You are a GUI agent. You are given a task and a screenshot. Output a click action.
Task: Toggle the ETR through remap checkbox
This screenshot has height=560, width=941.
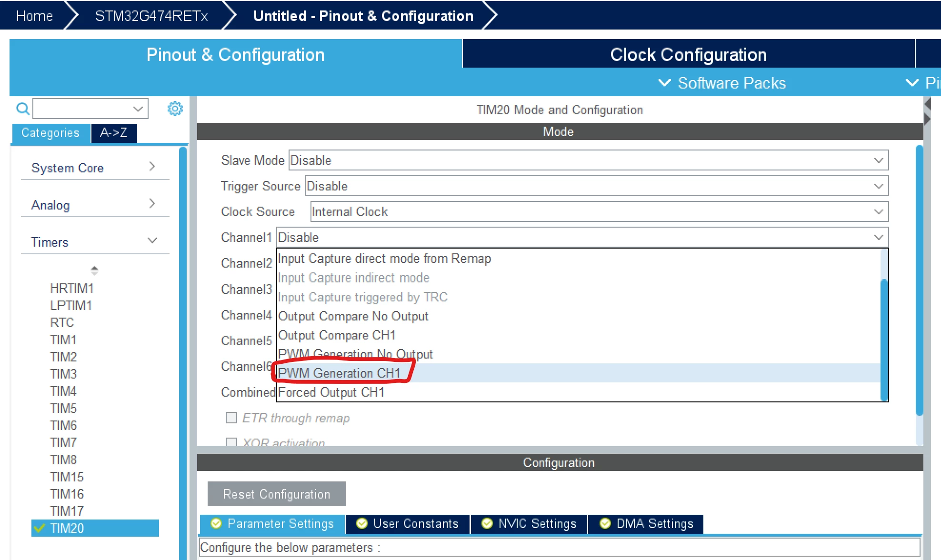point(231,418)
